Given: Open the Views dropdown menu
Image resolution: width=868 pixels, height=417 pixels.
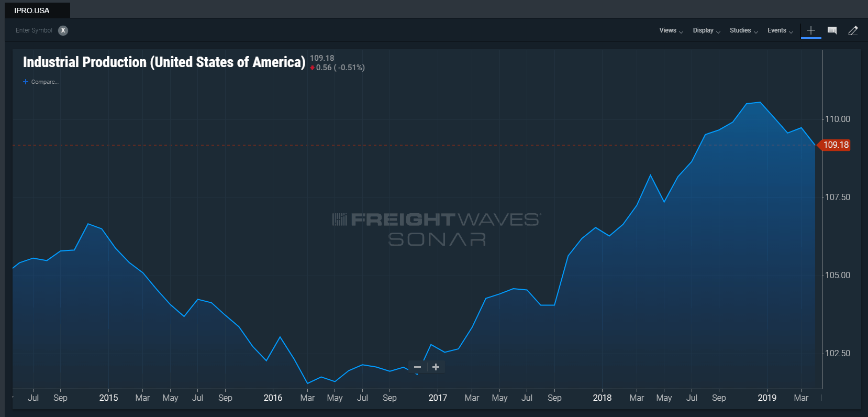Looking at the screenshot, I should click(671, 30).
